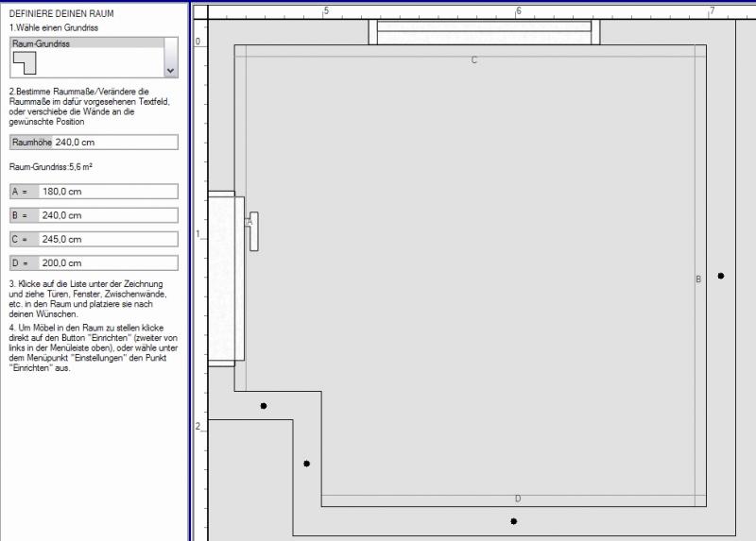
Task: Click the black wall handle below wall D
Action: click(513, 521)
